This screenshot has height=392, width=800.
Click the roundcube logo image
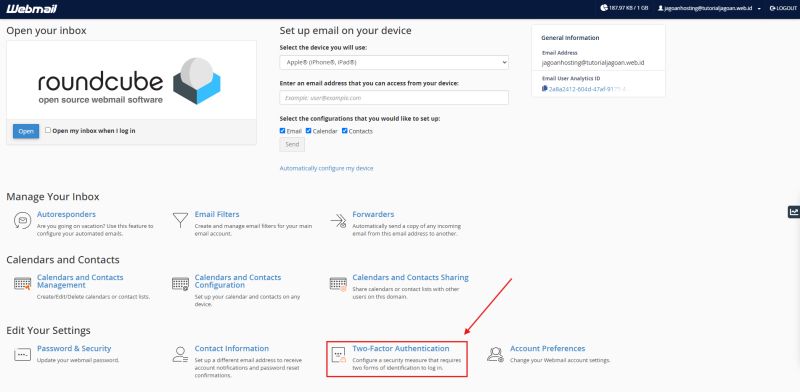pyautogui.click(x=130, y=81)
